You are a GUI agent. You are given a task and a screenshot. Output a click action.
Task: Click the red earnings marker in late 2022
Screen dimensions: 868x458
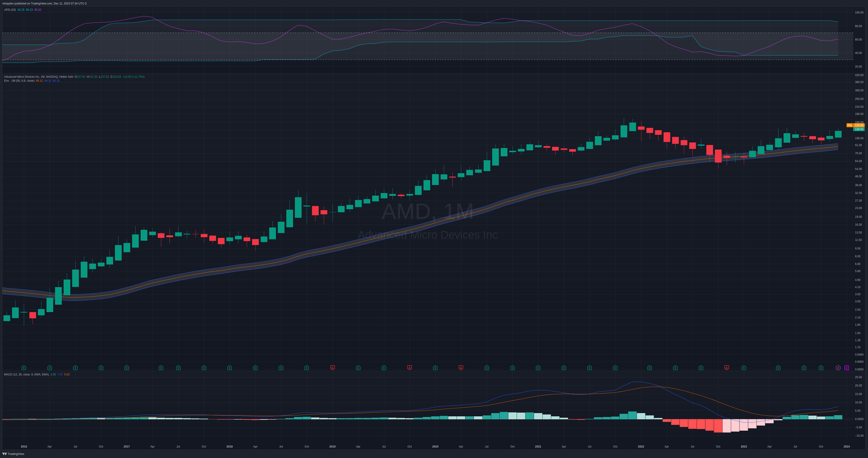coord(727,368)
